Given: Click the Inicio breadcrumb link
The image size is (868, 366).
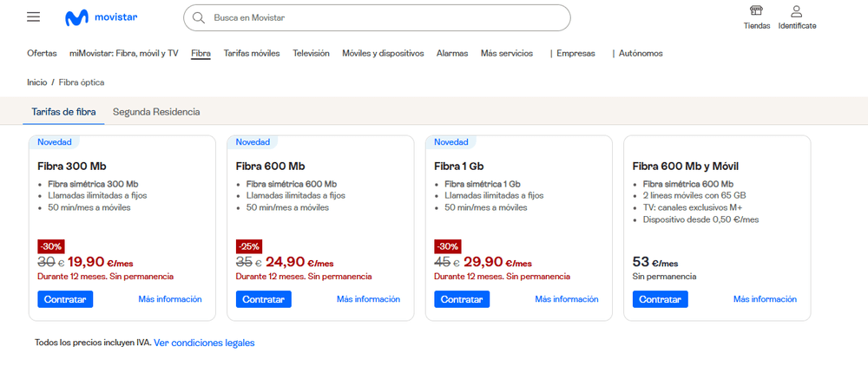Looking at the screenshot, I should pyautogui.click(x=37, y=82).
